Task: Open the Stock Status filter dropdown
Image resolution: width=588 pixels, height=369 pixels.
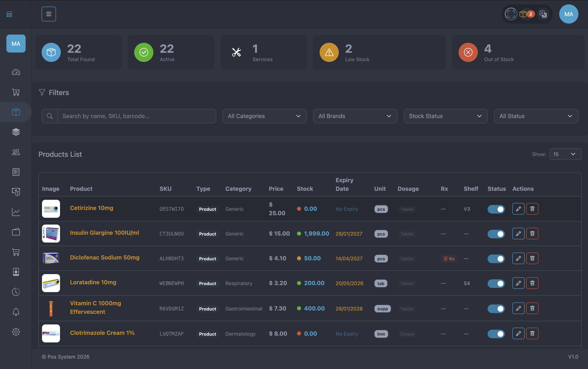Action: [x=445, y=116]
